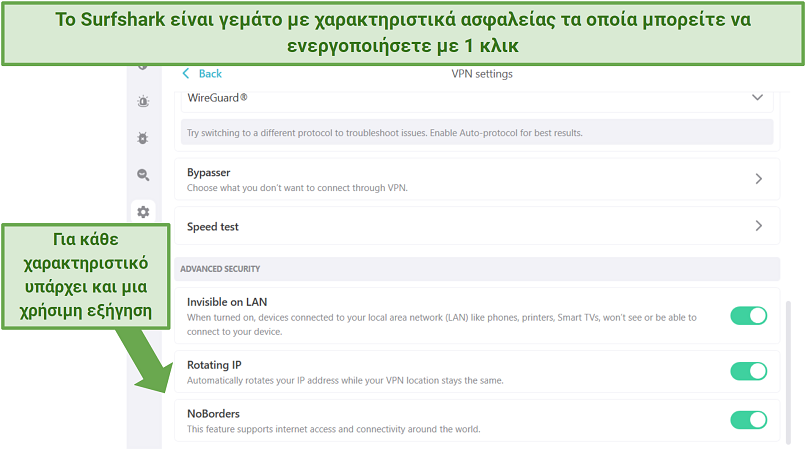Open the Search magnifier icon in sidebar
806x450 pixels.
[x=143, y=175]
